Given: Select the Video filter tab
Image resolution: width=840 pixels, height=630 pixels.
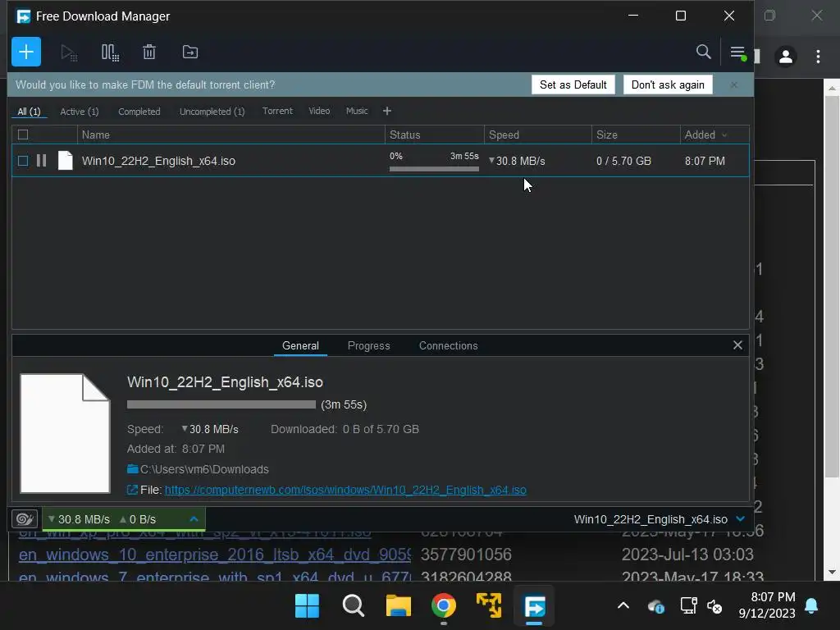Looking at the screenshot, I should tap(319, 111).
